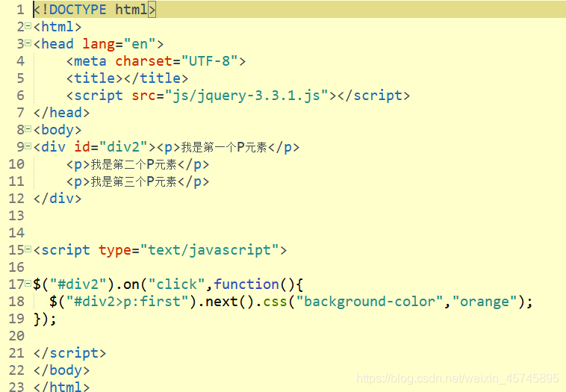Collapse the body tag fold on line 8
Viewport: 566px width, 392px height.
pos(28,129)
